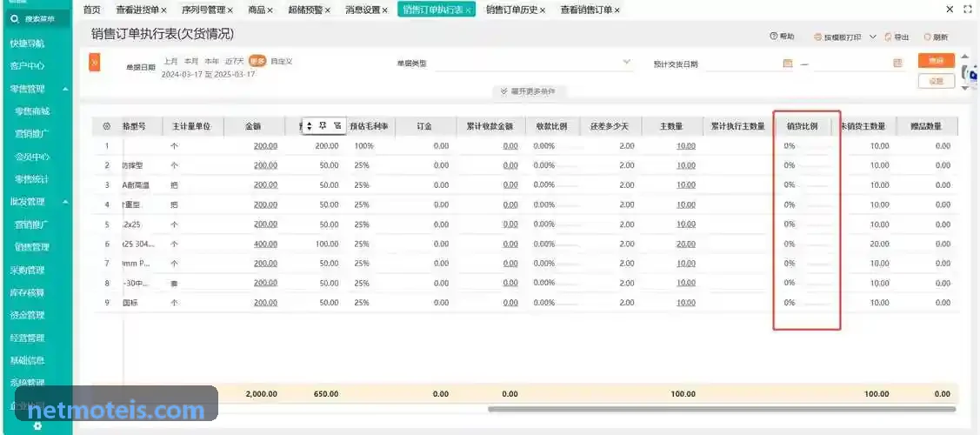The width and height of the screenshot is (980, 435).
Task: Open the 20.00 main quantity link in row 6
Action: coord(685,244)
